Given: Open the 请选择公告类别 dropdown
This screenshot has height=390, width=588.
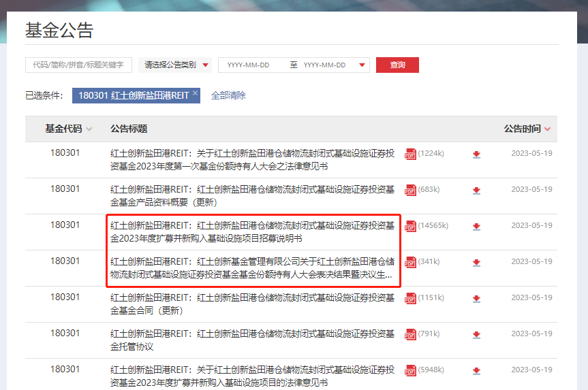Looking at the screenshot, I should click(x=175, y=65).
